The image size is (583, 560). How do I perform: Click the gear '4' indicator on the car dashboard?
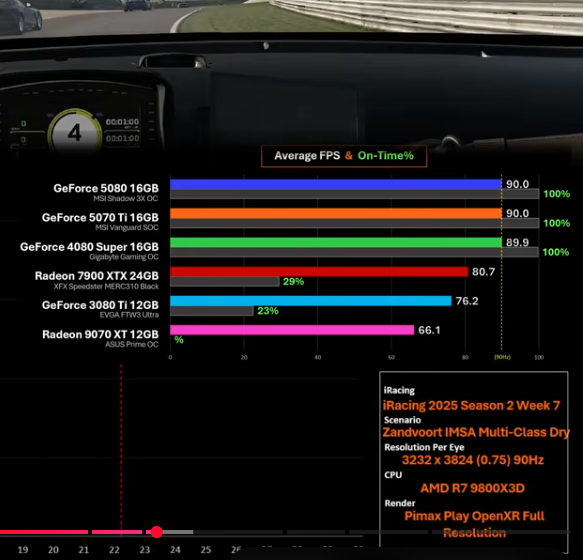[75, 133]
